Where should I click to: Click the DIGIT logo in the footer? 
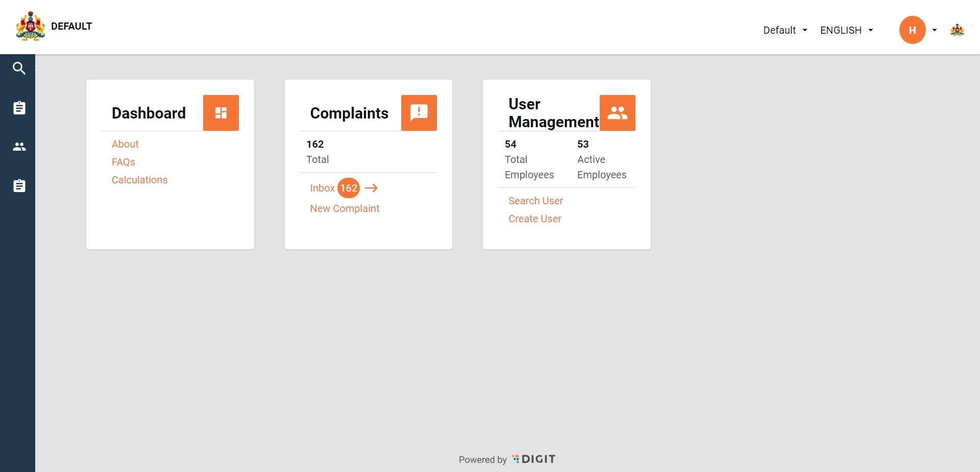534,459
